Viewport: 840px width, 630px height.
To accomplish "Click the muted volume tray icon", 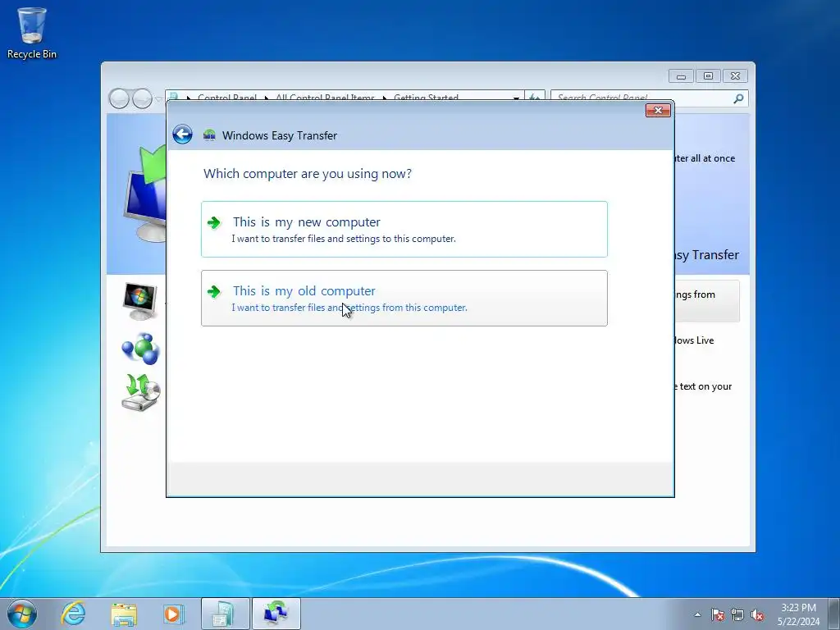I will coord(757,614).
